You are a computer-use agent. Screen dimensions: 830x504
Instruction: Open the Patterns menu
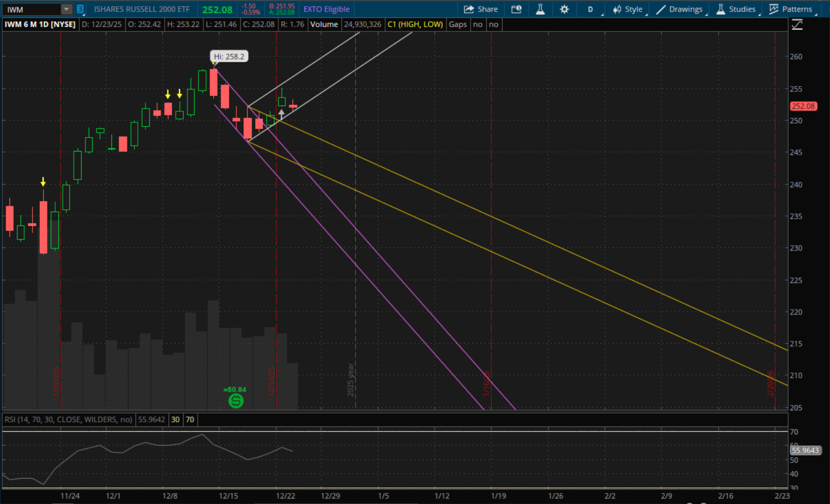791,9
